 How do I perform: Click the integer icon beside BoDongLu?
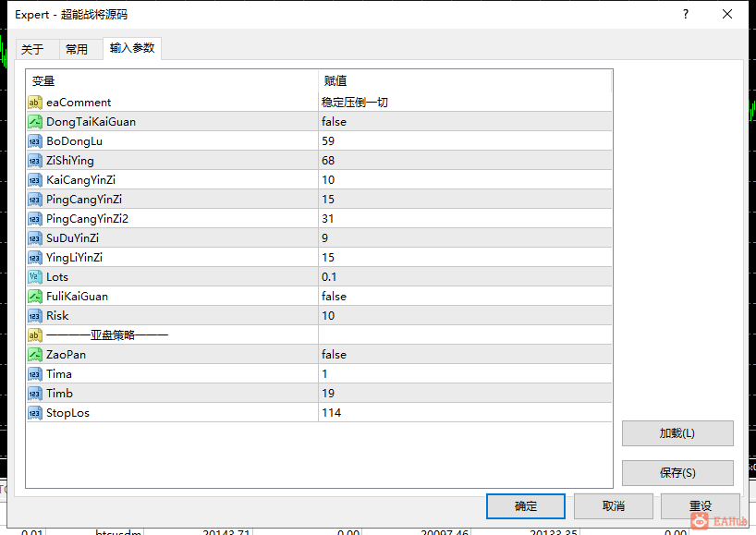pos(35,141)
